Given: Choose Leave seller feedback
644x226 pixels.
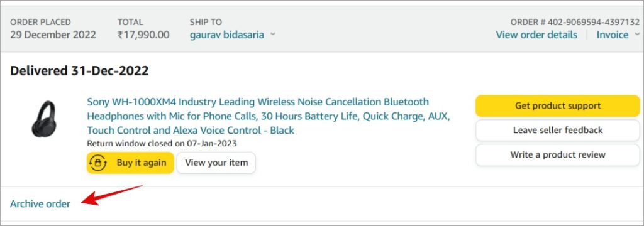Looking at the screenshot, I should point(558,131).
